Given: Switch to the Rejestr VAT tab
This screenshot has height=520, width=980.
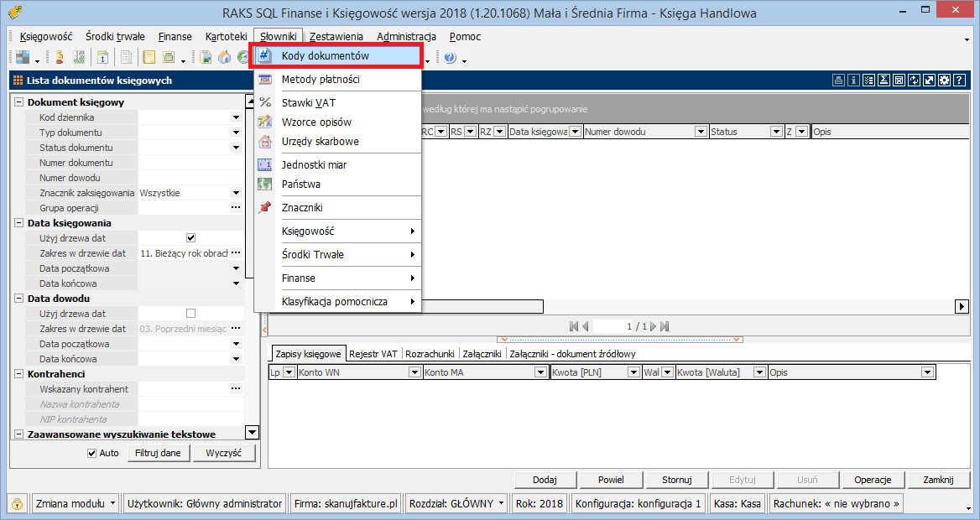Looking at the screenshot, I should coord(373,354).
